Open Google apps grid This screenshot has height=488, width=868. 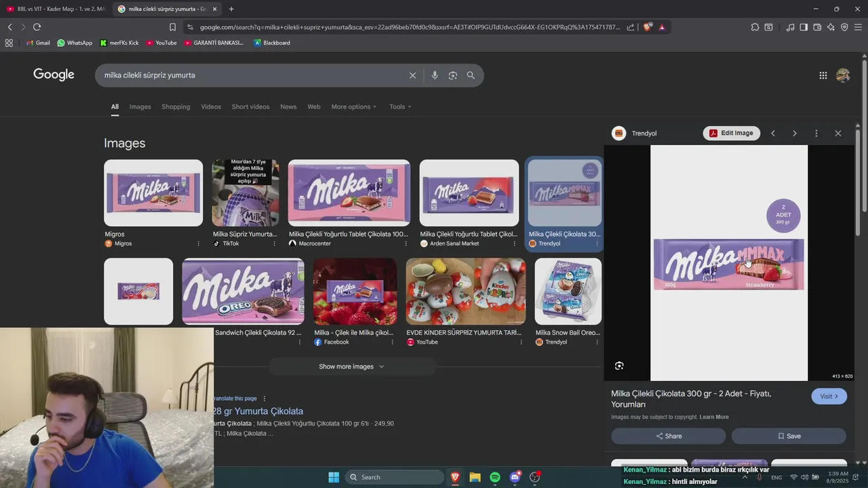point(823,75)
